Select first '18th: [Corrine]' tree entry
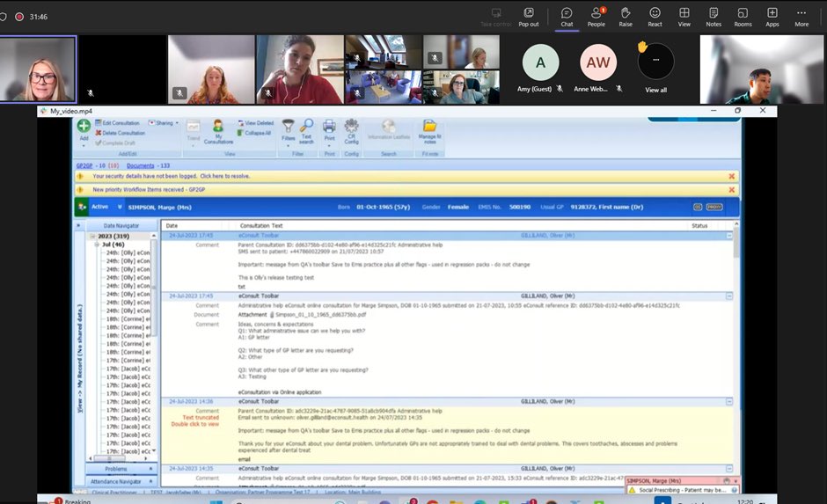This screenshot has width=827, height=504. coord(128,319)
